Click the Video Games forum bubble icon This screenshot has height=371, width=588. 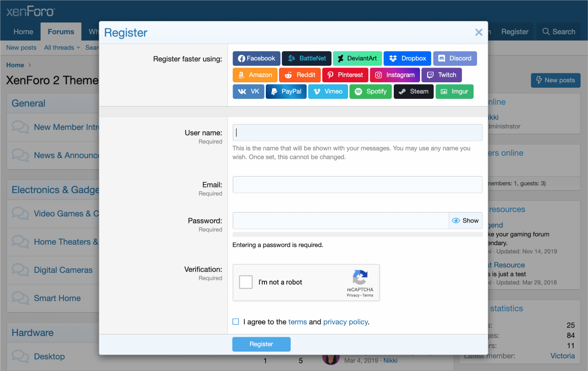pyautogui.click(x=20, y=214)
